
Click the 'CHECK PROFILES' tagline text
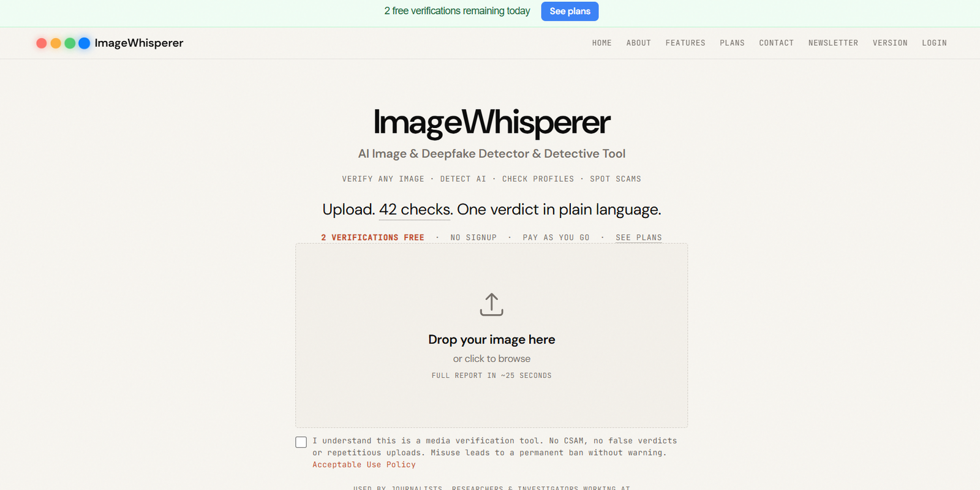point(538,179)
